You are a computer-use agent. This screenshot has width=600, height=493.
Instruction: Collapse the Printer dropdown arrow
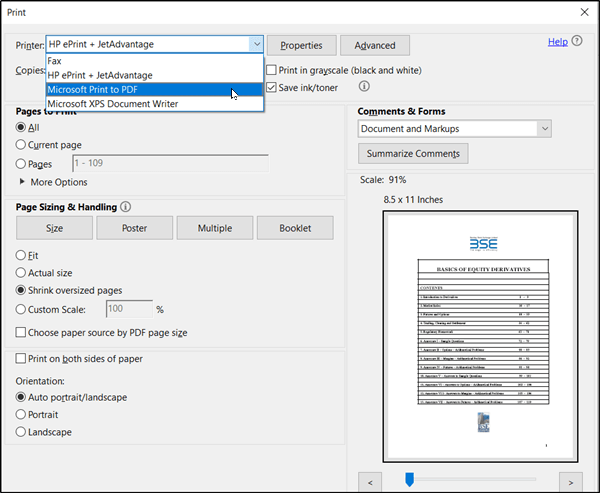[x=256, y=44]
